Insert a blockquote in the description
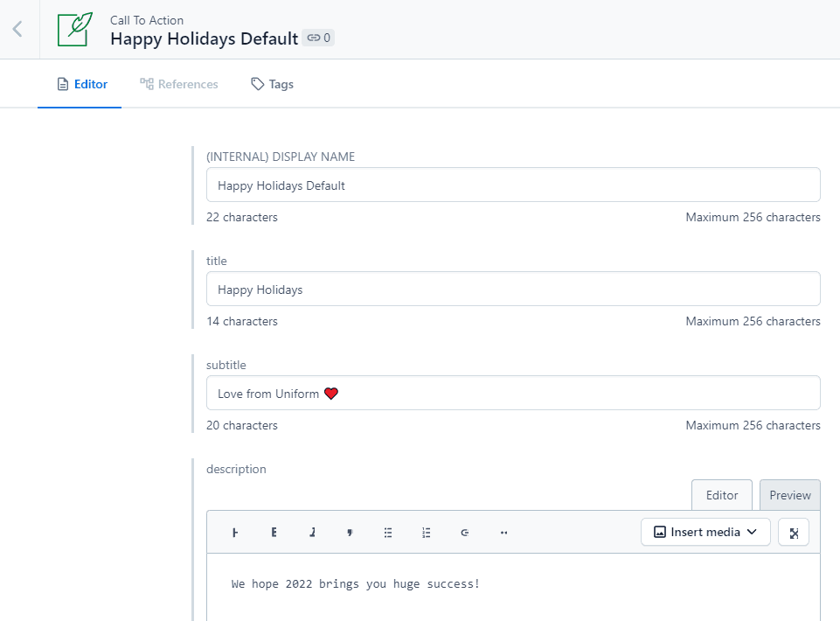The height and width of the screenshot is (621, 840). (350, 532)
